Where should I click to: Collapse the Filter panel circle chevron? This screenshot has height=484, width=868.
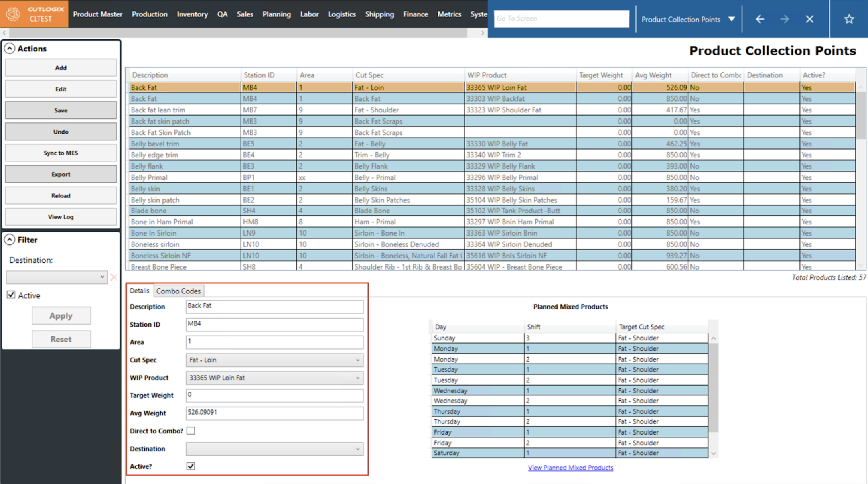click(10, 240)
